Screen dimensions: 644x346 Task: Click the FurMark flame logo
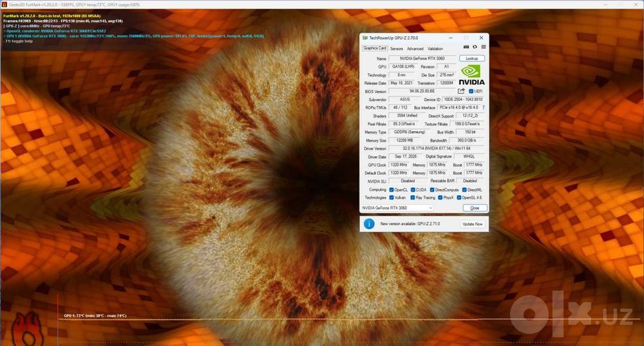(26, 328)
